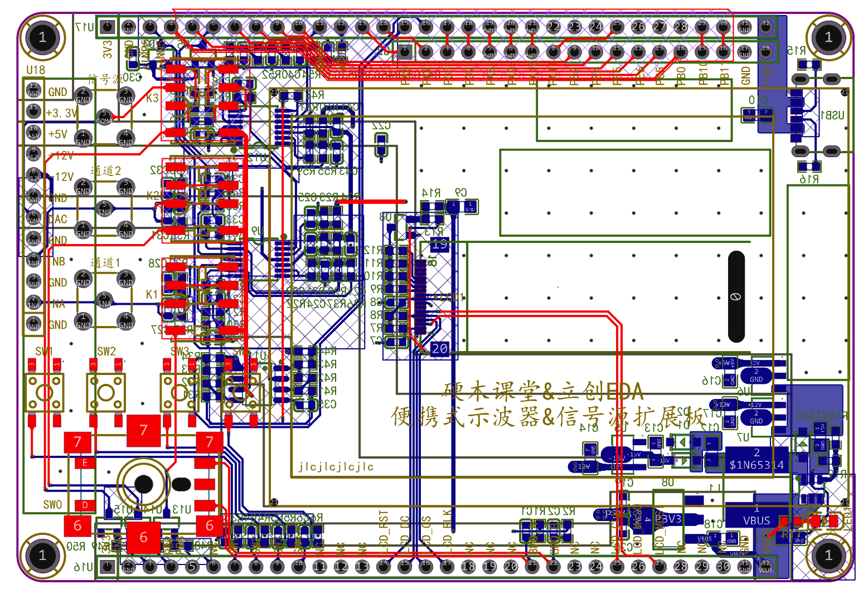Select the -12V label beside U18
Viewport: 868px width, 594px height.
coord(61,177)
